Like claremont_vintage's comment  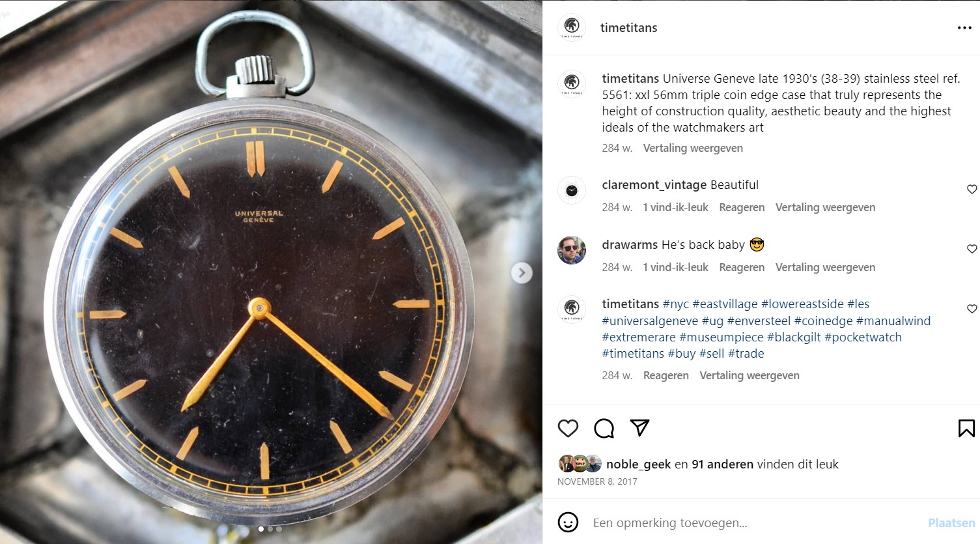(x=972, y=190)
